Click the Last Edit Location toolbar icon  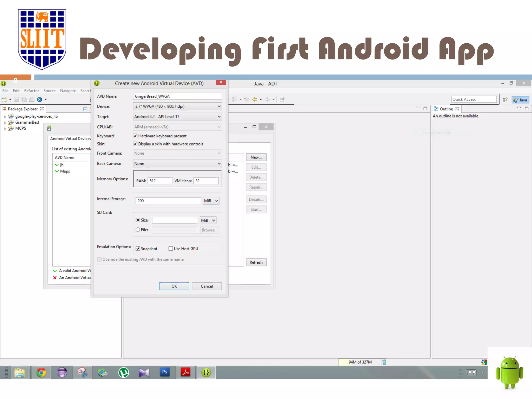(x=247, y=99)
